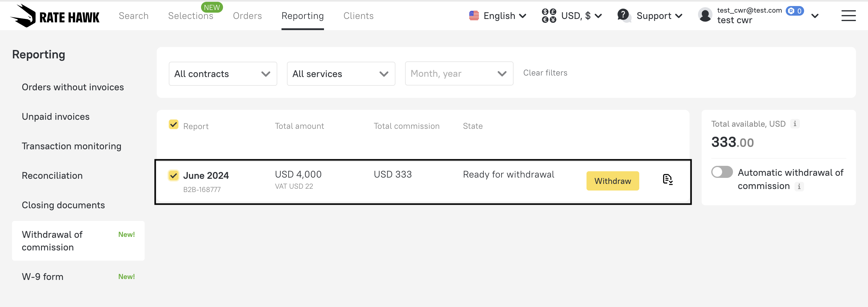Open Unpaid invoices in the sidebar
868x307 pixels.
pos(55,116)
